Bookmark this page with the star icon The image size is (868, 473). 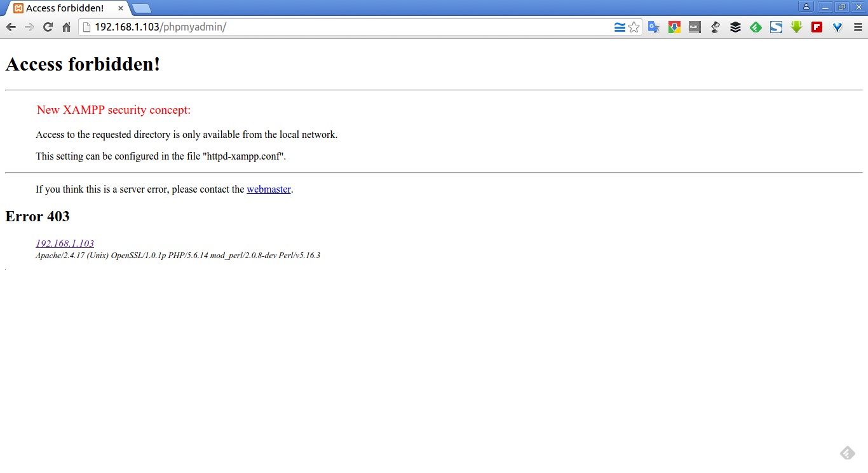pos(634,27)
